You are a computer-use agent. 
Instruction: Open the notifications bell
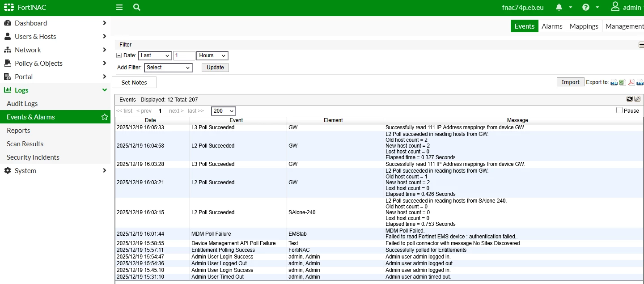pyautogui.click(x=559, y=7)
